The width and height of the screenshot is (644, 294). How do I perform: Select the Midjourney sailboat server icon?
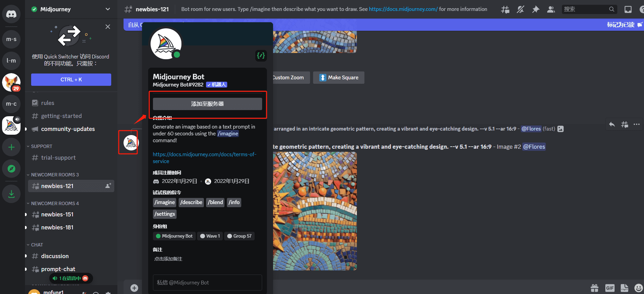pyautogui.click(x=11, y=125)
